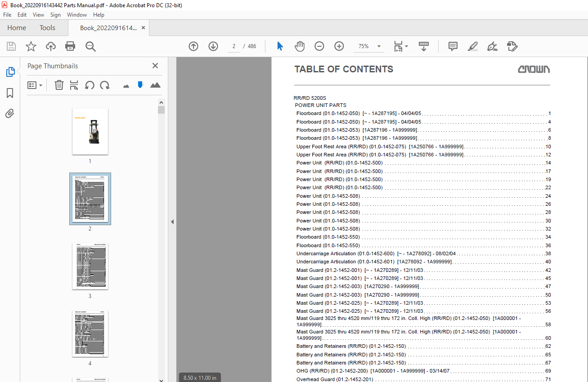Click Floorboard (01.0-1452-550) entry page 34
Screen dimensions: 588x382
(423, 237)
